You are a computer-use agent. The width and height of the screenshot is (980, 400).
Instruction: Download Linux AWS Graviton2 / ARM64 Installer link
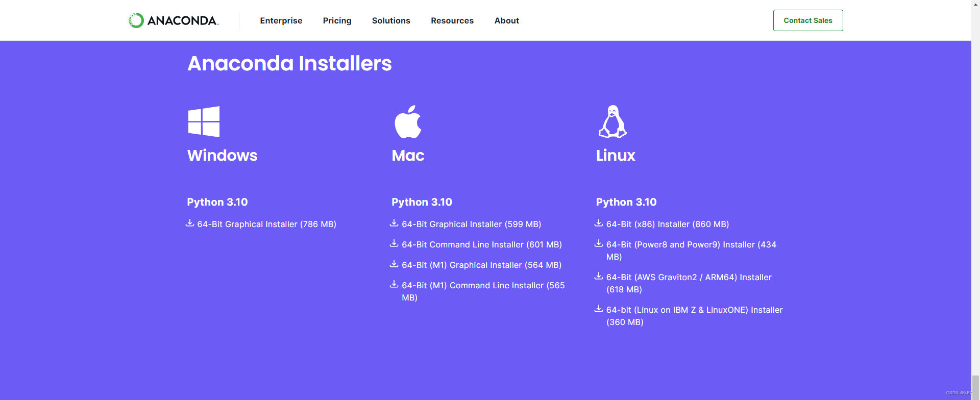click(x=689, y=283)
